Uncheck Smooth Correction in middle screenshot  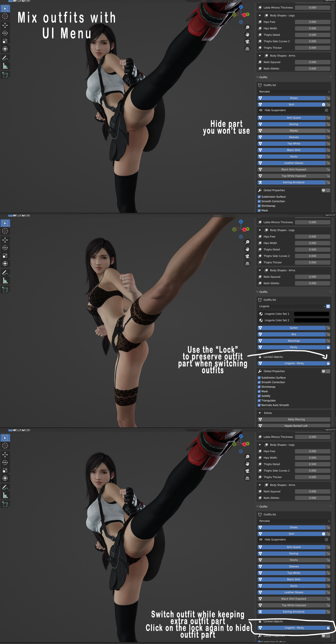point(259,382)
